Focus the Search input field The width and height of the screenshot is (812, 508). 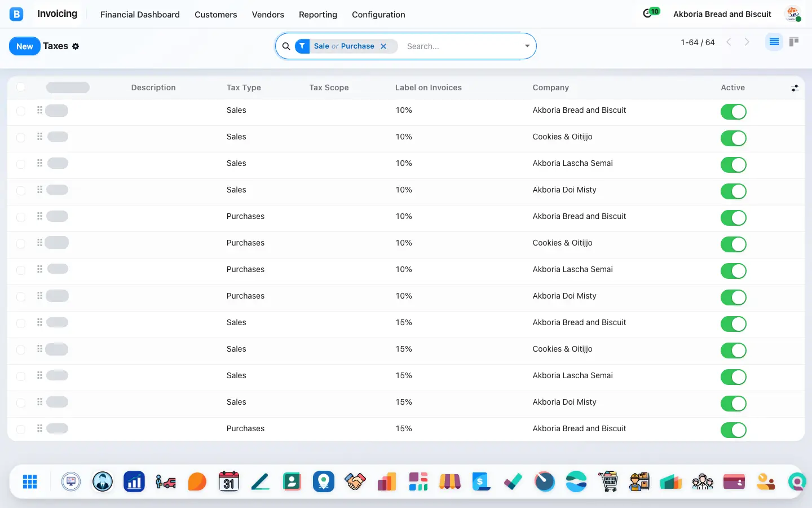461,46
